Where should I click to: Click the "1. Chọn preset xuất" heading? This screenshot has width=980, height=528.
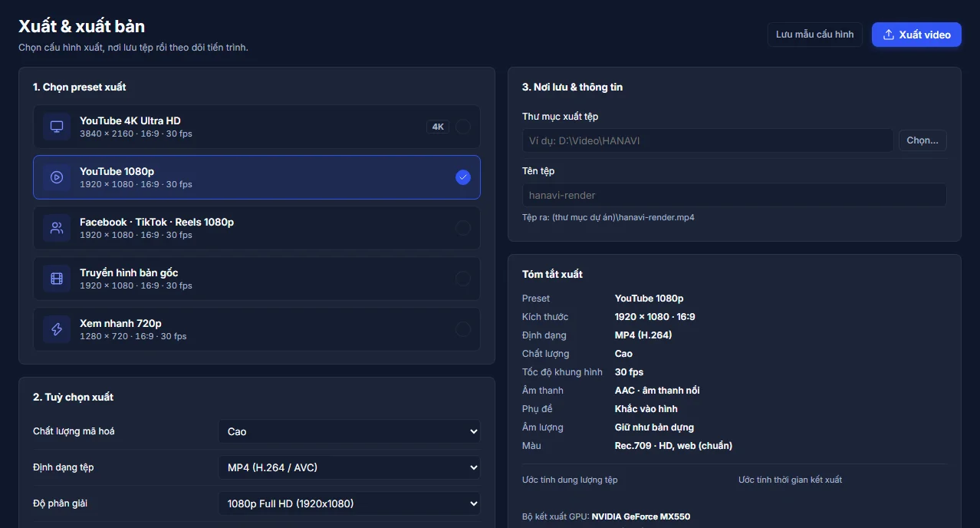click(x=80, y=87)
